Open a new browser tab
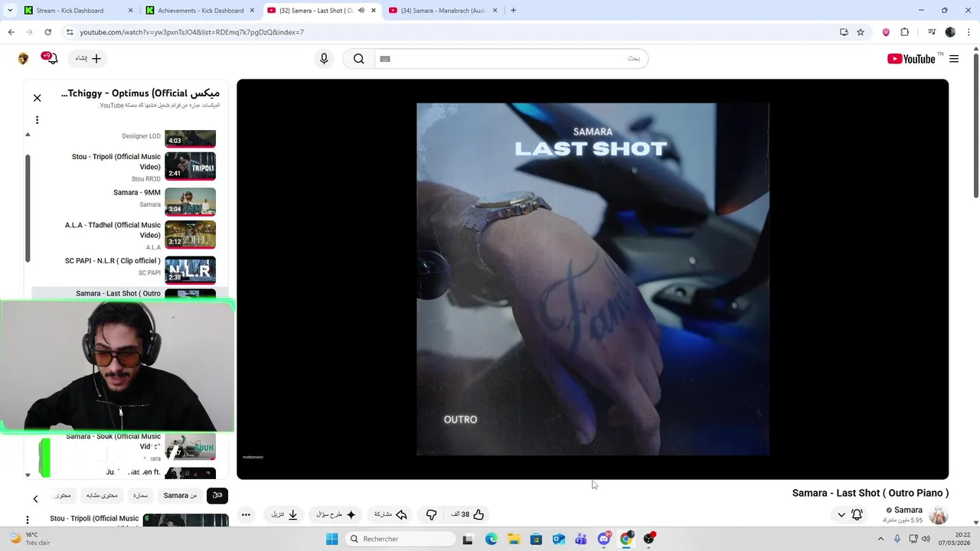The width and height of the screenshot is (980, 551). (x=513, y=11)
